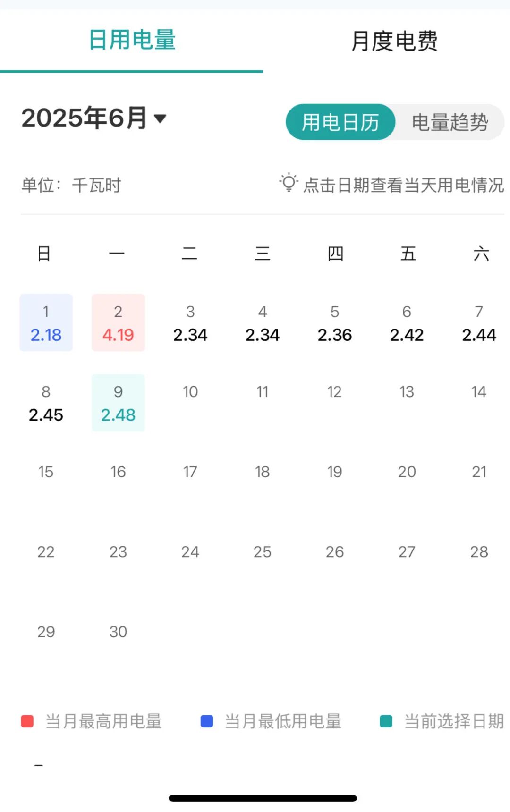The height and width of the screenshot is (812, 510).
Task: Open the 2025年6月 month dropdown
Action: [85, 118]
